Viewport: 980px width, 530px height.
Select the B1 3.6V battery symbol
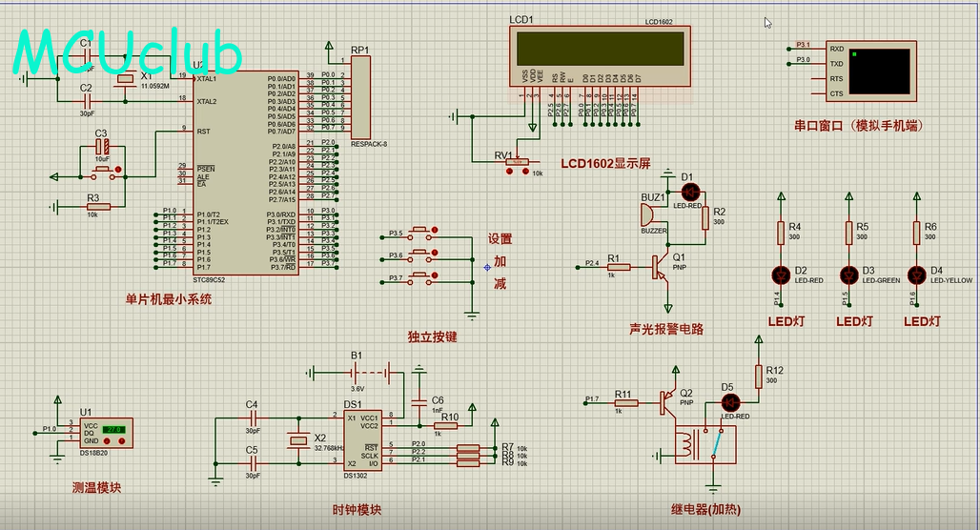coord(370,373)
